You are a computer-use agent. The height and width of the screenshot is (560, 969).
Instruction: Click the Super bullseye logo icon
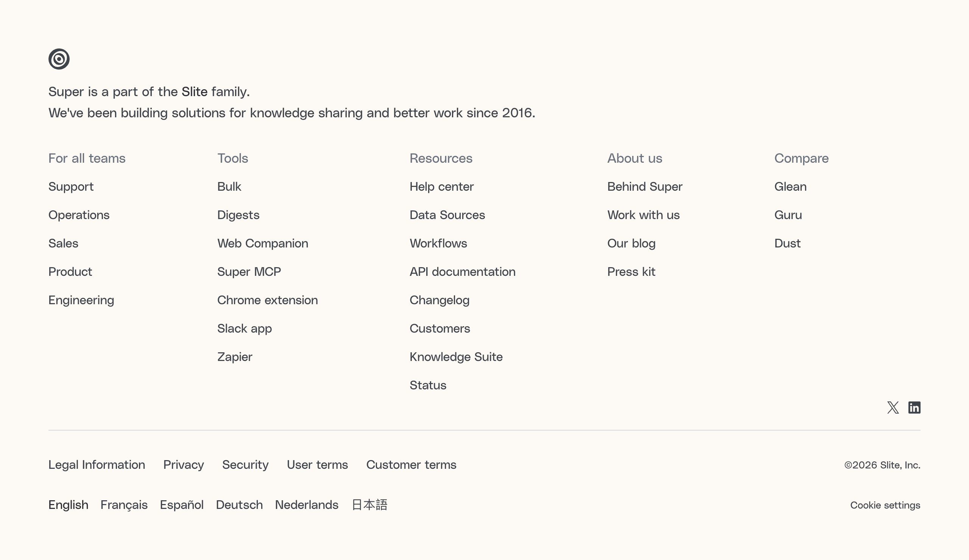click(x=59, y=59)
